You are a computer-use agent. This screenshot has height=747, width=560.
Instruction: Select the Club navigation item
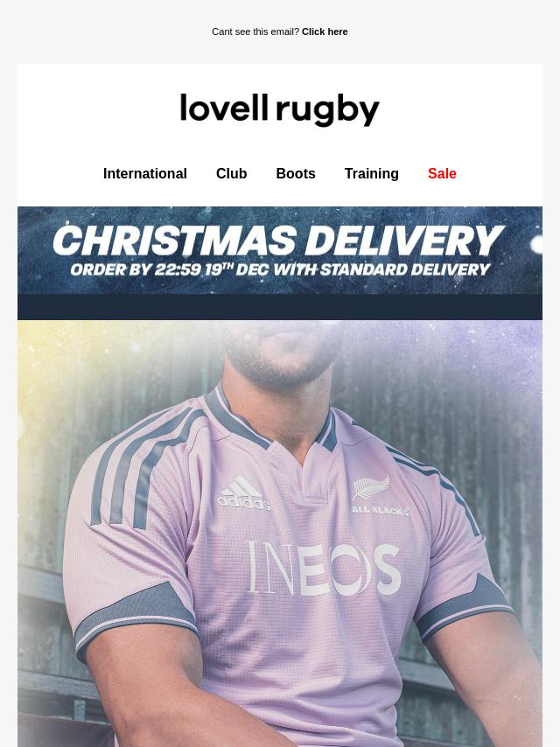click(231, 174)
